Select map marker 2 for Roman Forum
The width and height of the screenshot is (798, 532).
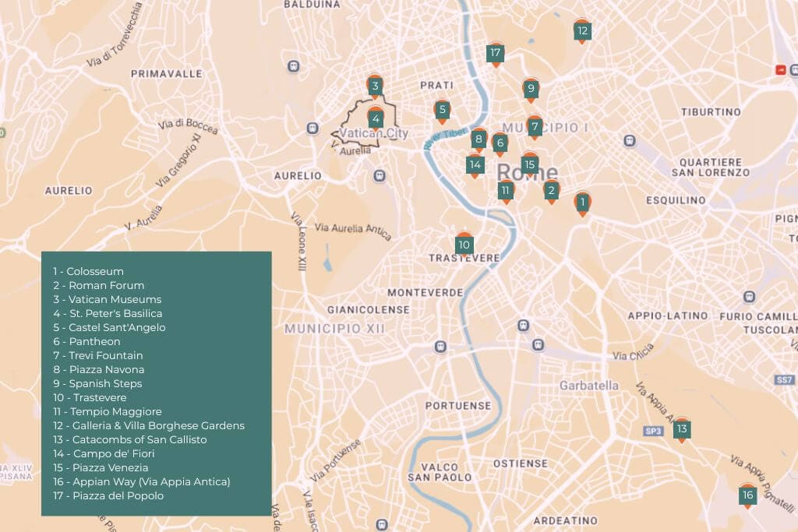pos(551,192)
